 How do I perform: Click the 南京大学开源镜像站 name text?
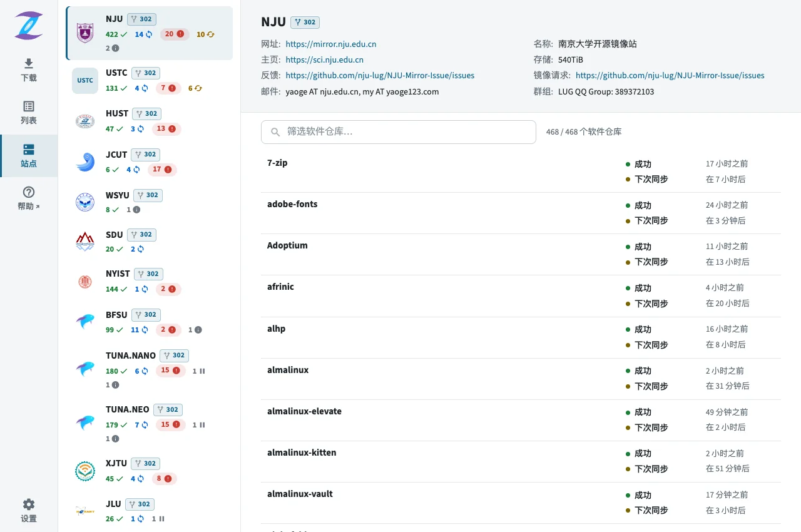tap(598, 44)
